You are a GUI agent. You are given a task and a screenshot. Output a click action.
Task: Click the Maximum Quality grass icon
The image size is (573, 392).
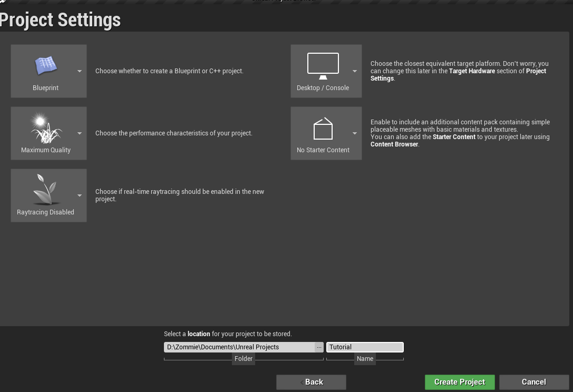pyautogui.click(x=46, y=128)
